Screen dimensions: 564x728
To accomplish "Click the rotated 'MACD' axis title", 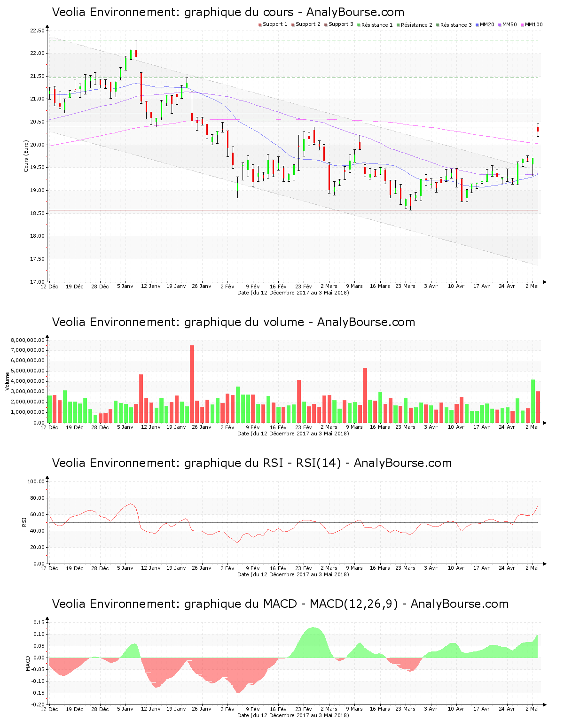I will click(28, 663).
